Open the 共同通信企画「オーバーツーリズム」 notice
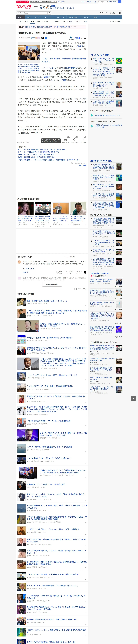This screenshot has width=138, height=644. point(107,115)
